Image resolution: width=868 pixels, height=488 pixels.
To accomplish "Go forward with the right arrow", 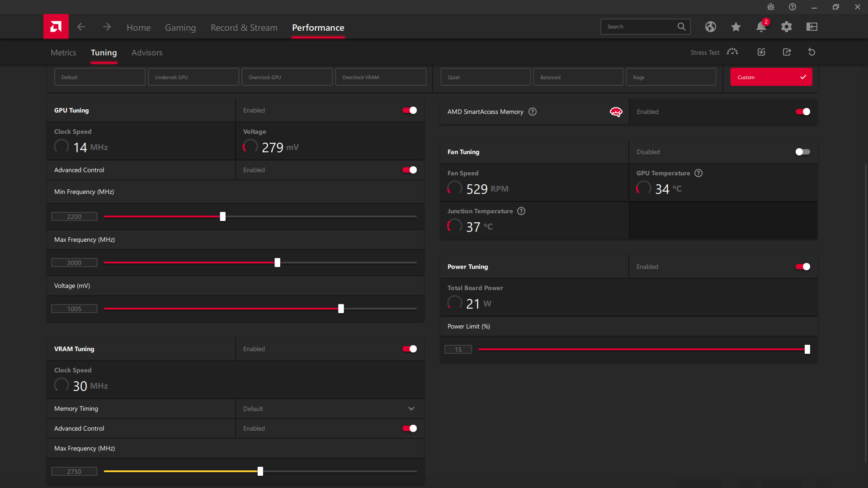I will (107, 27).
